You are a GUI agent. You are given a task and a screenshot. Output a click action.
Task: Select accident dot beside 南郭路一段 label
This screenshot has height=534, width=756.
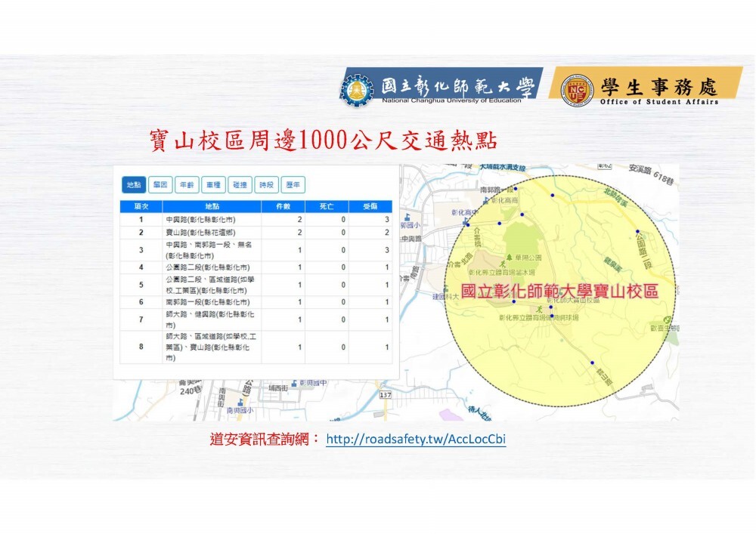tap(516, 189)
